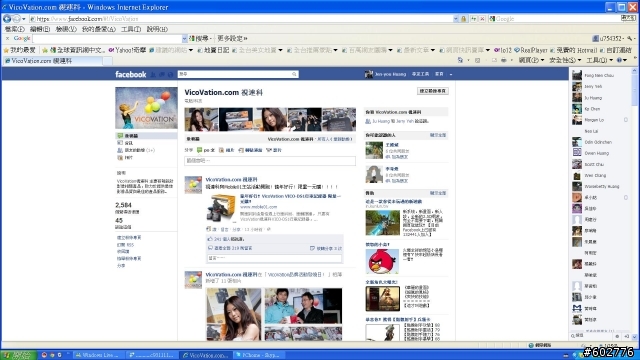Click the IE help question-mark icon
This screenshot has width=640, height=360.
pyautogui.click(x=619, y=60)
